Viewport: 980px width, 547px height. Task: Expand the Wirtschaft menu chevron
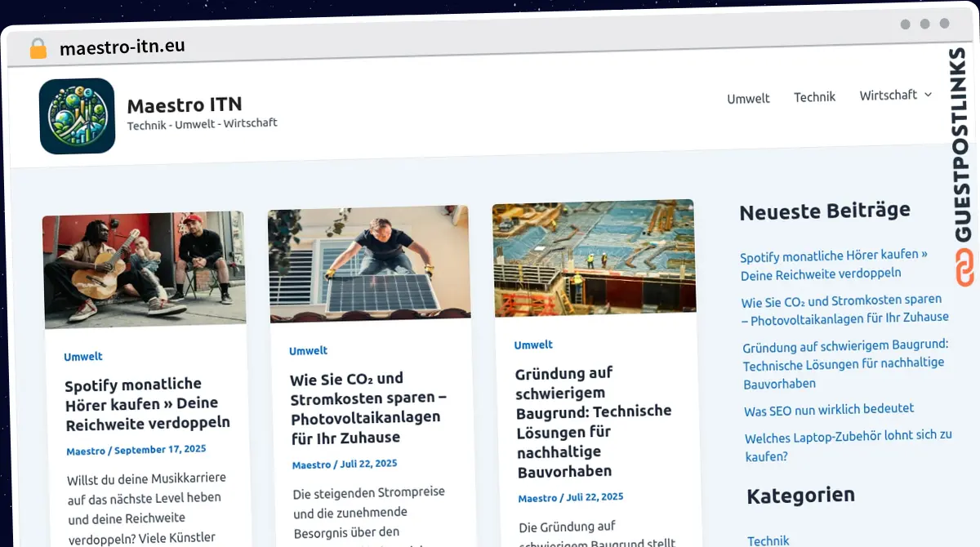(928, 95)
